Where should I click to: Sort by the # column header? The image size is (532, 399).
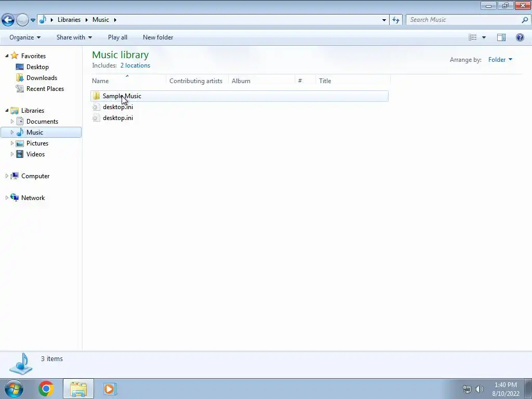(305, 81)
